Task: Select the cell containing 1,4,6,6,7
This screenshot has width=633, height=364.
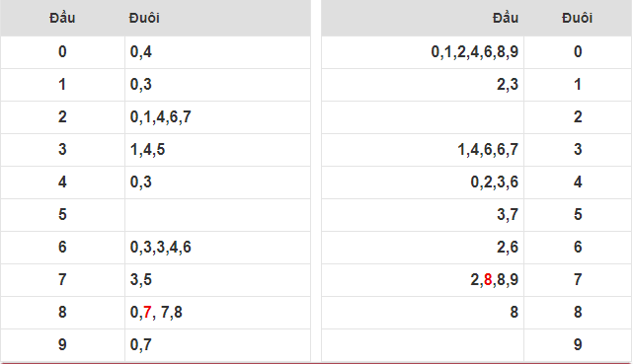Action: [x=423, y=150]
